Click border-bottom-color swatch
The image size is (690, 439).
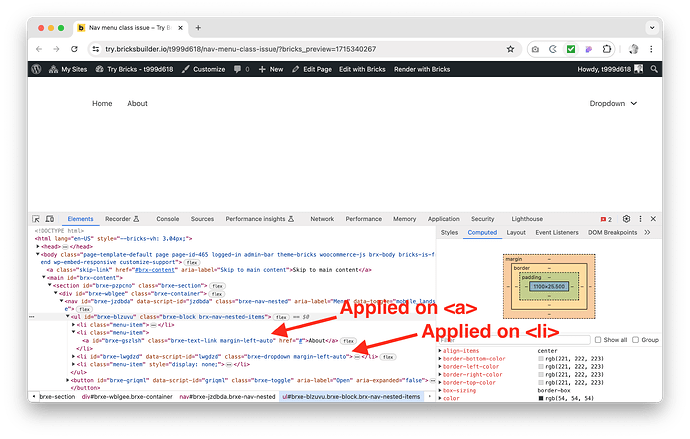[x=541, y=359]
